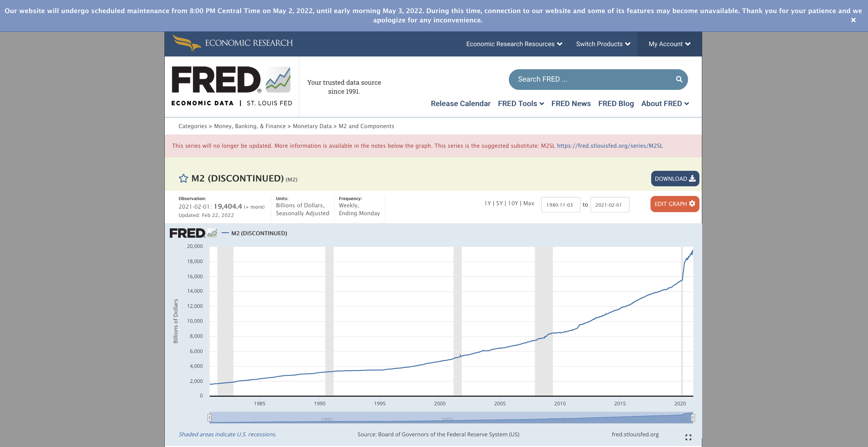This screenshot has height=447, width=868.
Task: Click the left handle of range slider
Action: pyautogui.click(x=209, y=418)
